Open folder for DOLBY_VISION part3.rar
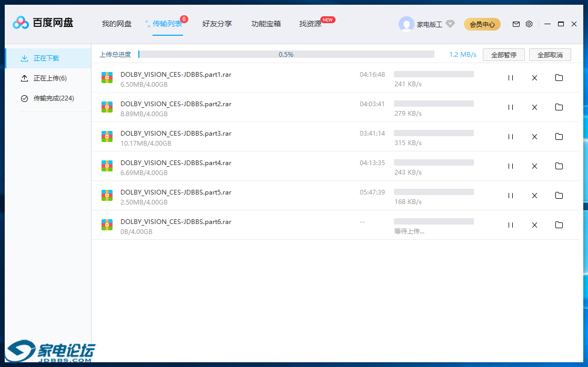Screen dimensions: 588x367 coord(559,137)
